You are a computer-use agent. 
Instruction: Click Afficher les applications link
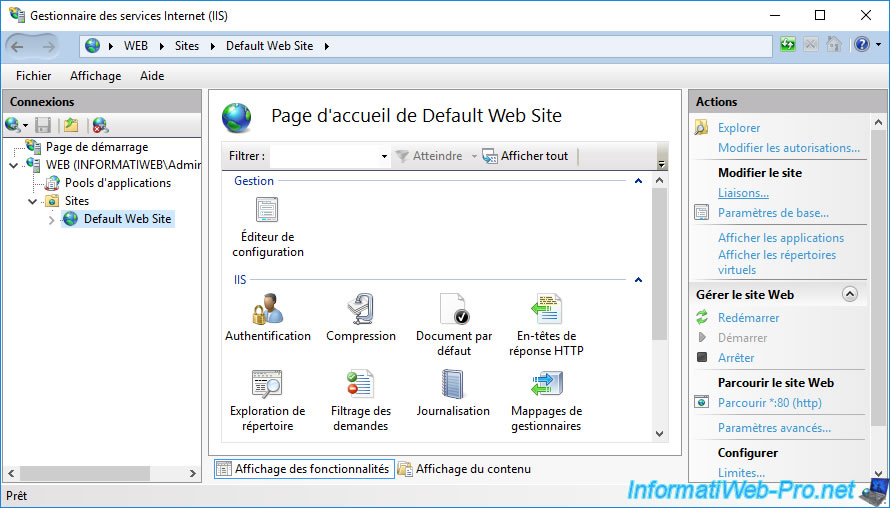point(780,238)
